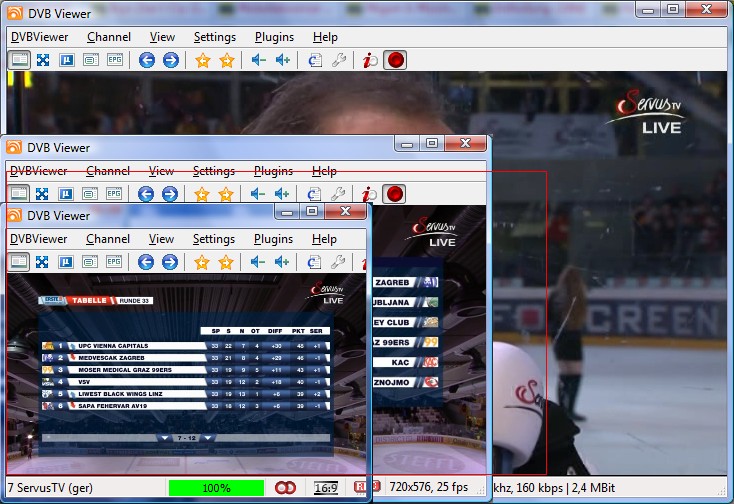Viewport: 734px width, 504px height.
Task: Click the red info 'i' icon in the middle window
Action: tap(369, 194)
